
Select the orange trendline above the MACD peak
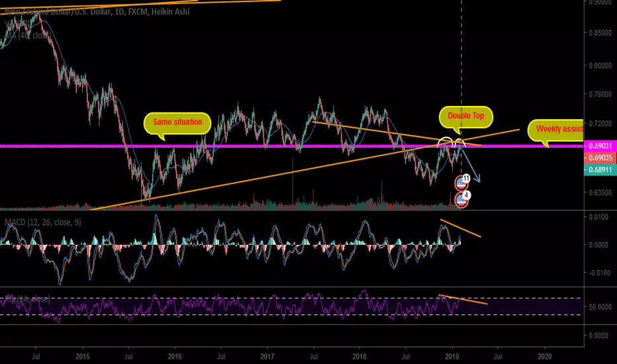(x=460, y=228)
